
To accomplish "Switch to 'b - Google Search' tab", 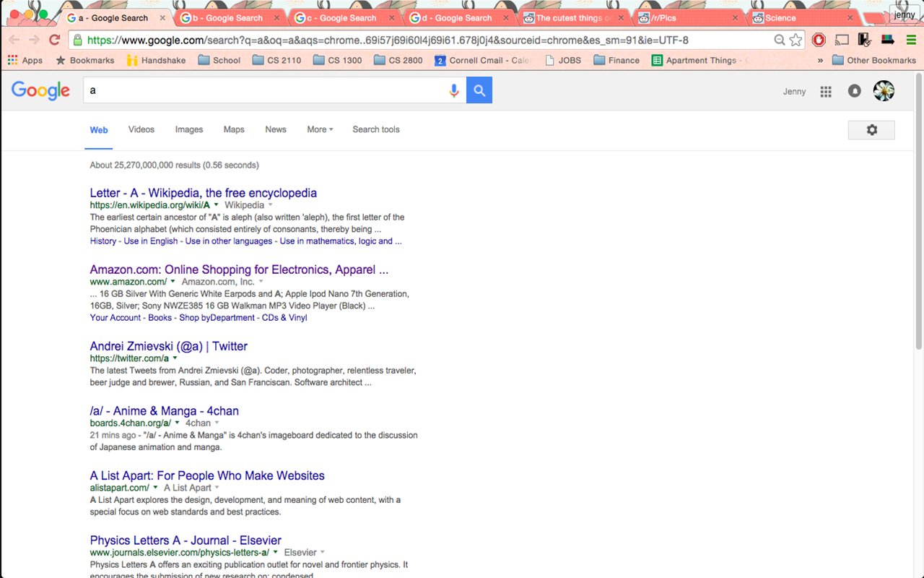I will point(227,18).
